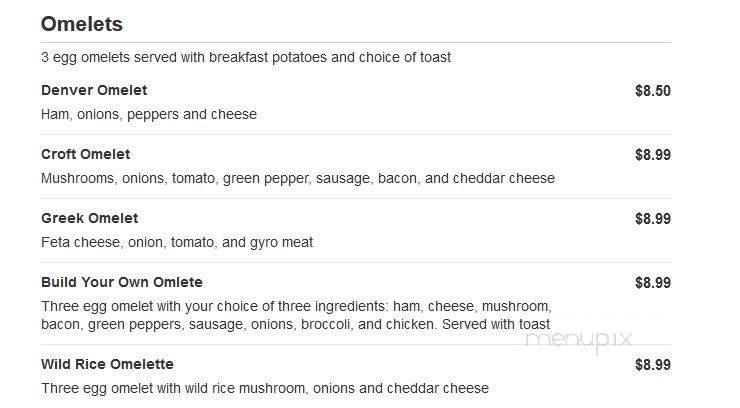This screenshot has height=408, width=740.
Task: Click the Croft Omelet ingredients description
Action: pos(298,178)
